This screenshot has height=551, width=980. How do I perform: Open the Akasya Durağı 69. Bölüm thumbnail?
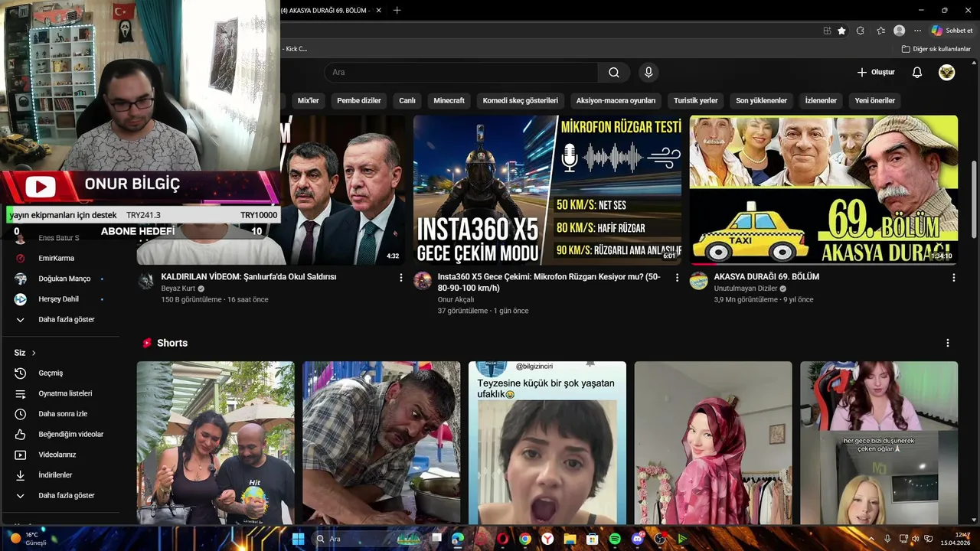click(x=824, y=190)
